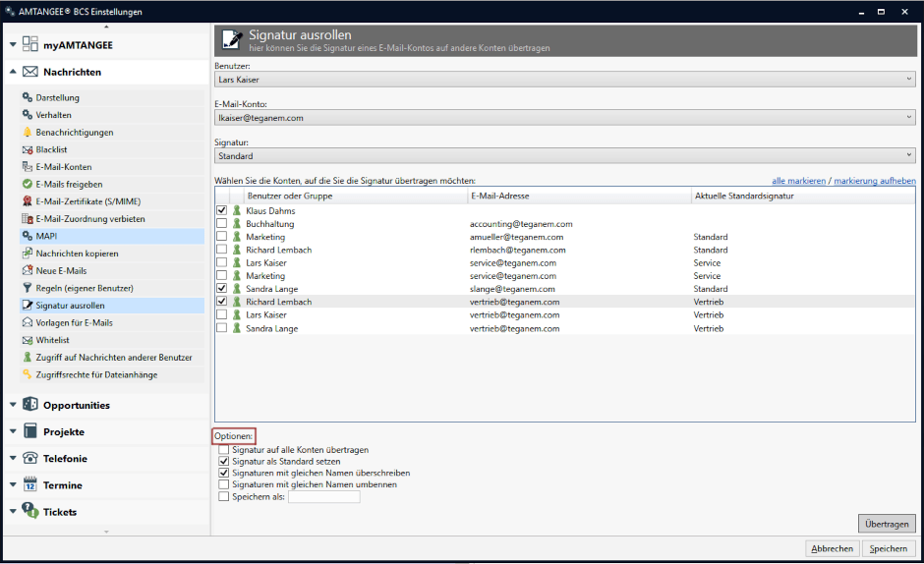Click the Signatur ausrollen pen icon in sidebar

(28, 306)
